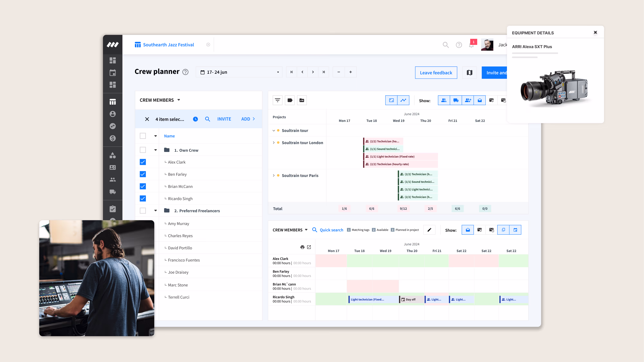Click the pencil edit icon
Image resolution: width=644 pixels, height=362 pixels.
[429, 230]
